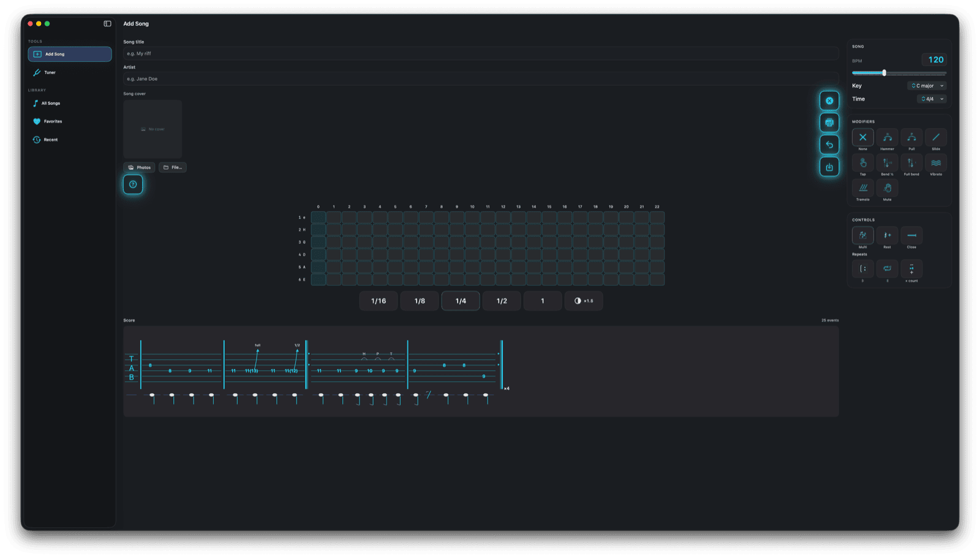The image size is (980, 558).
Task: Click fret 12 cell on string 6 E
Action: (x=503, y=279)
